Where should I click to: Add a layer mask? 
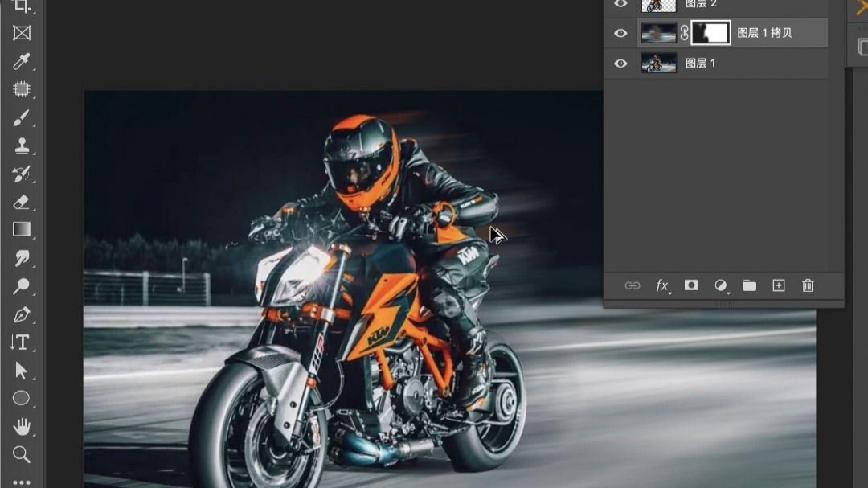(x=691, y=285)
